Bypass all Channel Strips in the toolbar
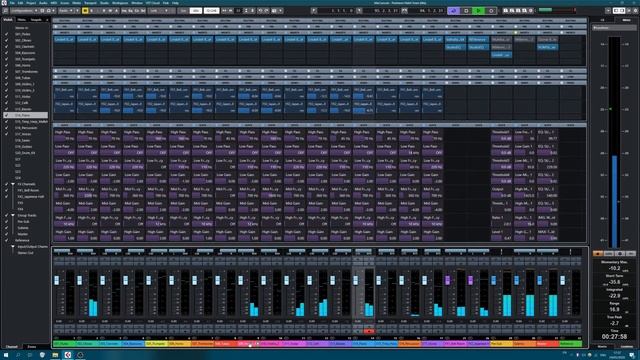The height and width of the screenshot is (360, 640). 137,11
